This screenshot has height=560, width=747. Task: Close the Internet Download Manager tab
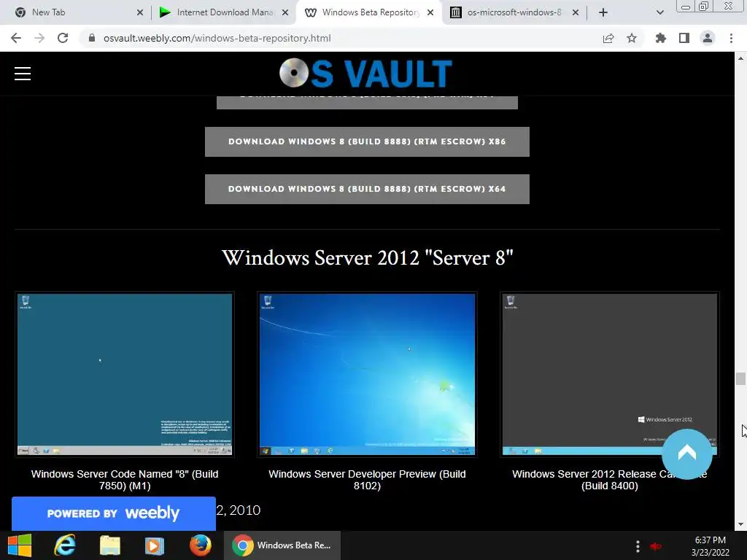pyautogui.click(x=285, y=12)
